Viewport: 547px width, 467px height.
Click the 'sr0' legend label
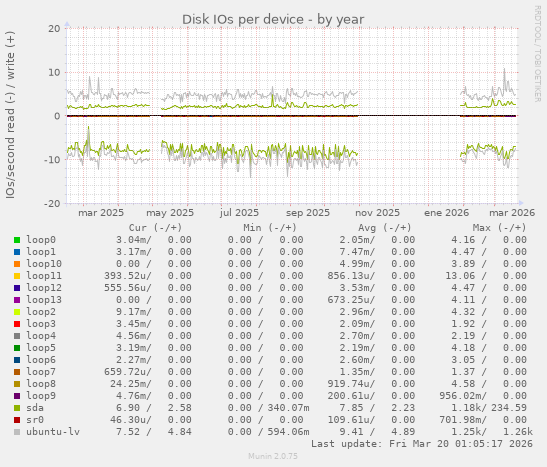(35, 420)
